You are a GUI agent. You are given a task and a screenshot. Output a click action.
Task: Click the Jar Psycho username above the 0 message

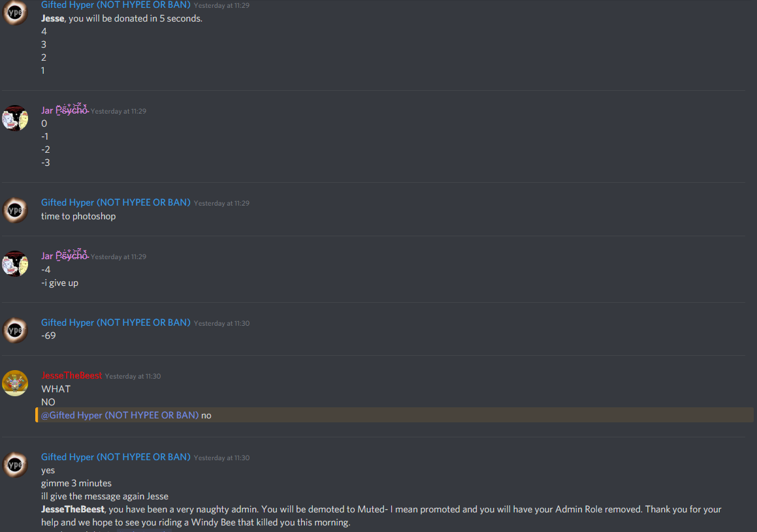point(64,110)
